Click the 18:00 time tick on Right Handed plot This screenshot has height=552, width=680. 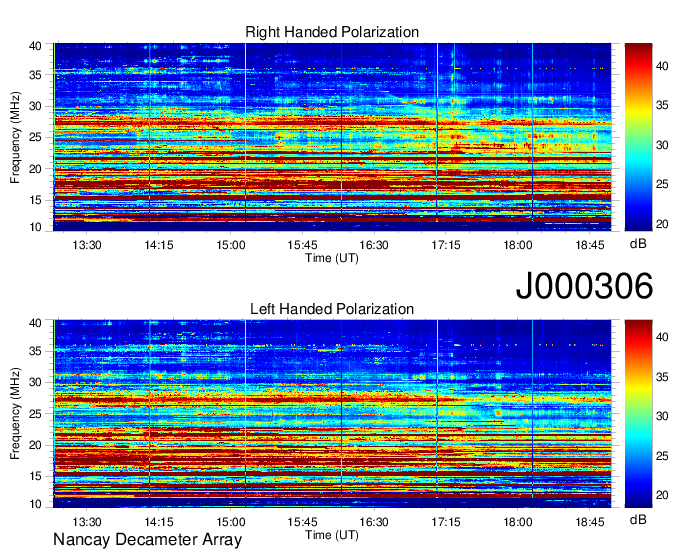[x=518, y=245]
